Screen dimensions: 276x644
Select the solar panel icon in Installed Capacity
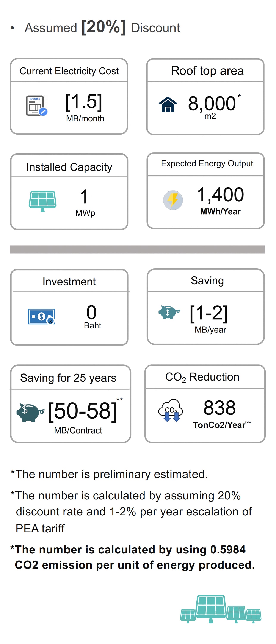(x=42, y=201)
